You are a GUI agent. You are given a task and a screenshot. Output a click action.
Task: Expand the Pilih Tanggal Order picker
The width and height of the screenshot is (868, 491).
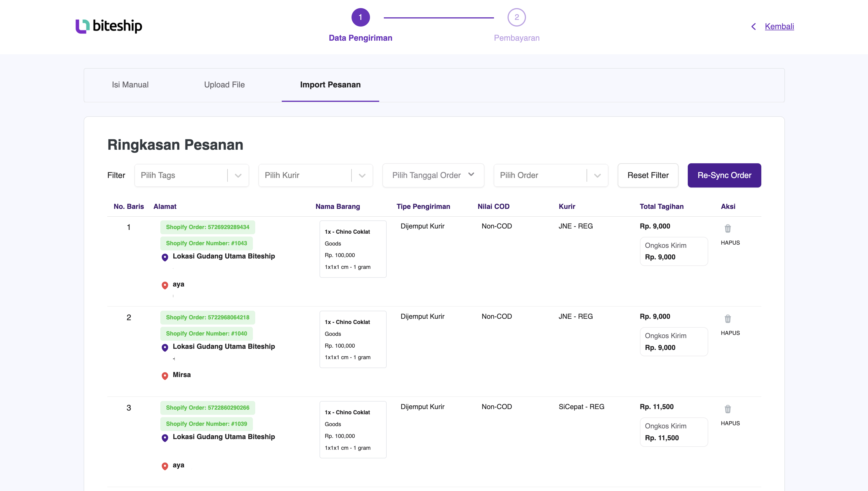click(433, 175)
